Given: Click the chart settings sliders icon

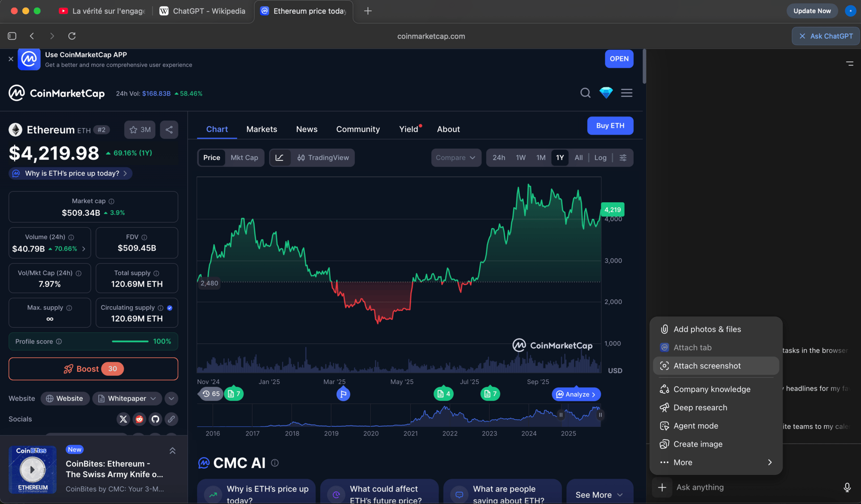Looking at the screenshot, I should (x=623, y=157).
